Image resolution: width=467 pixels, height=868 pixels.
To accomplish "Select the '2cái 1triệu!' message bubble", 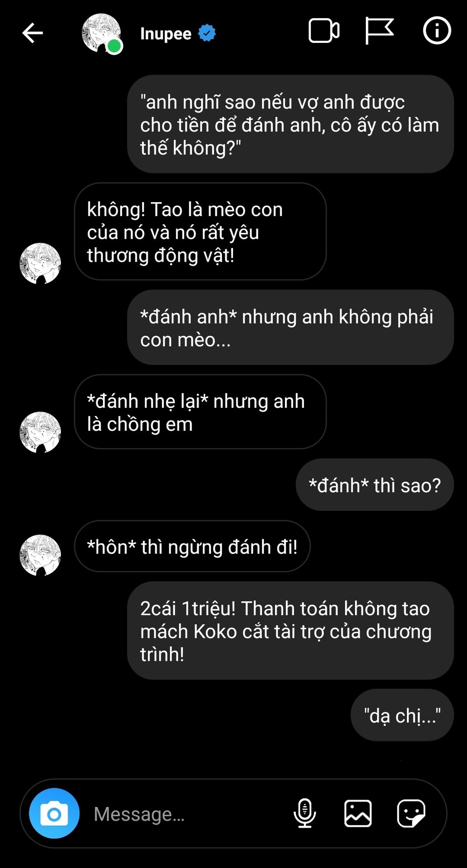I will pos(290,631).
